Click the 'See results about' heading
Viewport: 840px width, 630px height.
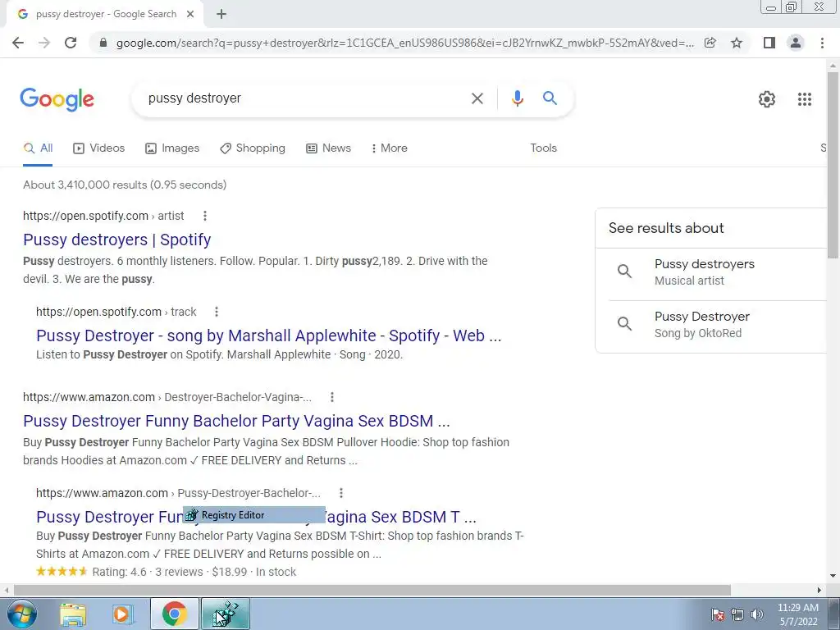[x=666, y=228]
